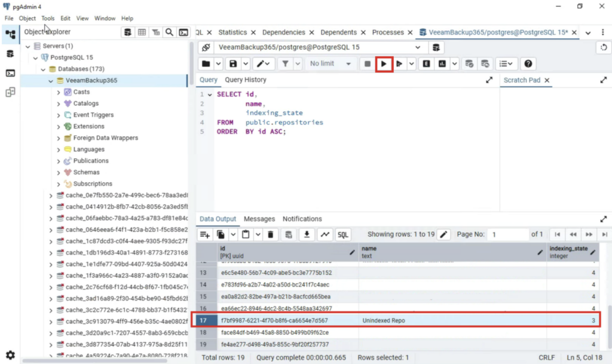The width and height of the screenshot is (612, 364).
Task: Open pgAdmin settings gear in sidebar
Action: [x=10, y=354]
